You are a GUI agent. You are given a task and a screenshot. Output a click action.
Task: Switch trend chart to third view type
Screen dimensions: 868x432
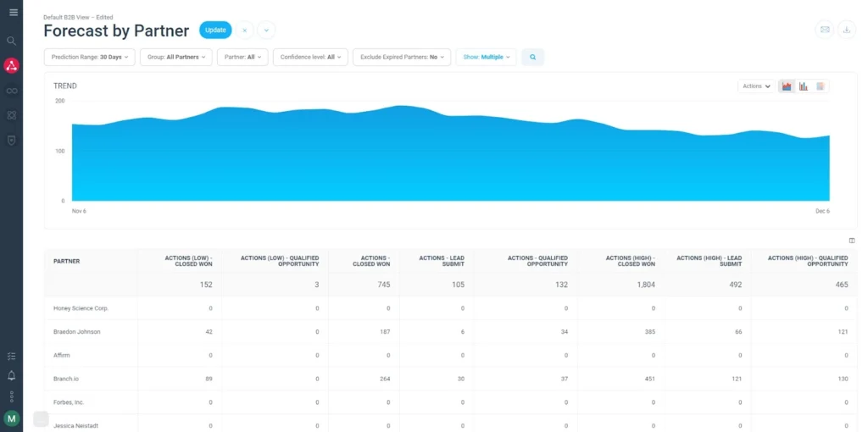(x=820, y=86)
